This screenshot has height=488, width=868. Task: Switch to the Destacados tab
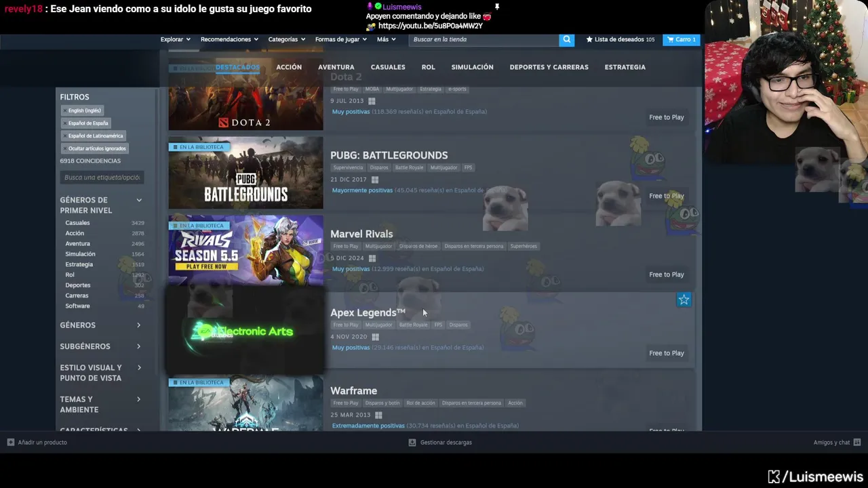(237, 67)
